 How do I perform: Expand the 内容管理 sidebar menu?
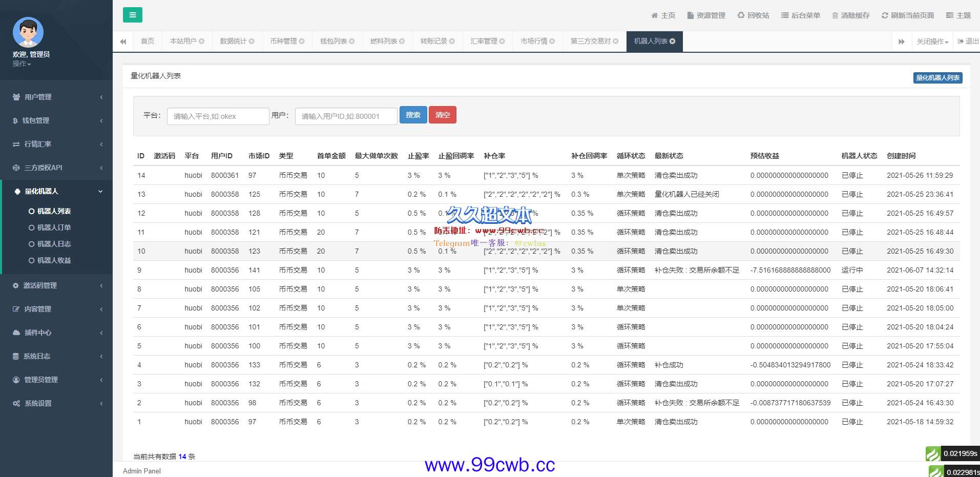pos(56,309)
